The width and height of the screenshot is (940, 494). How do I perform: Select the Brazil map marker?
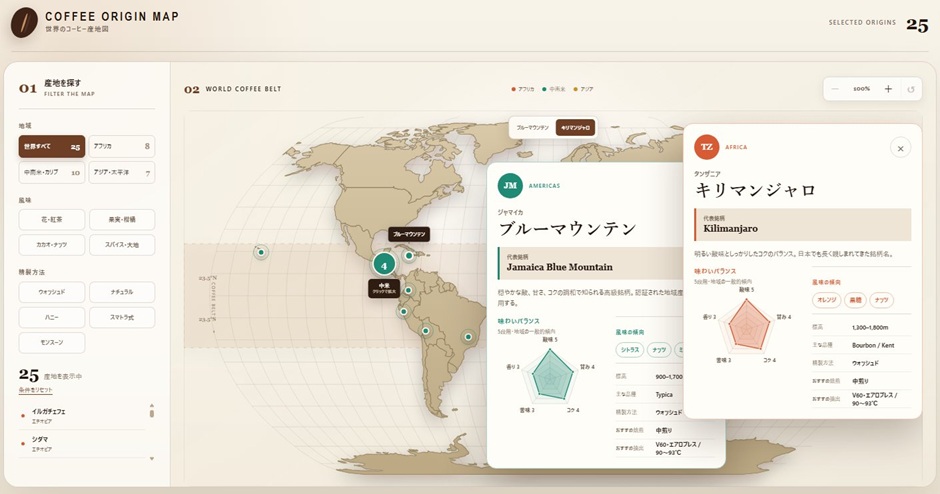click(468, 337)
